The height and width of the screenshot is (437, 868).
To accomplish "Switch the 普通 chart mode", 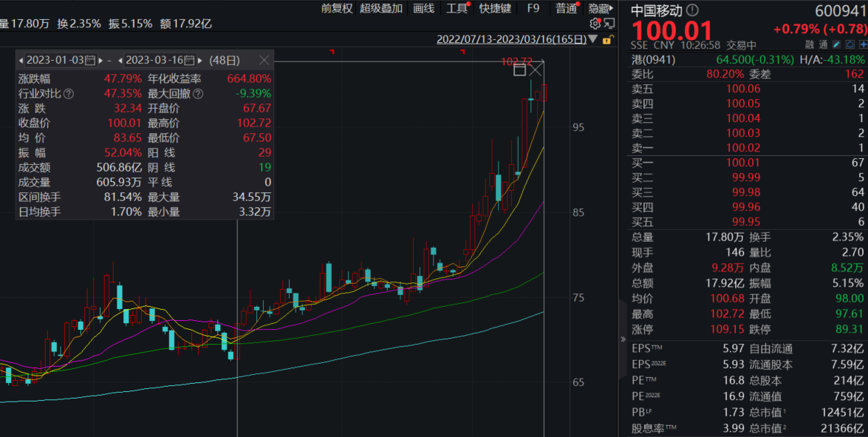I will point(567,8).
